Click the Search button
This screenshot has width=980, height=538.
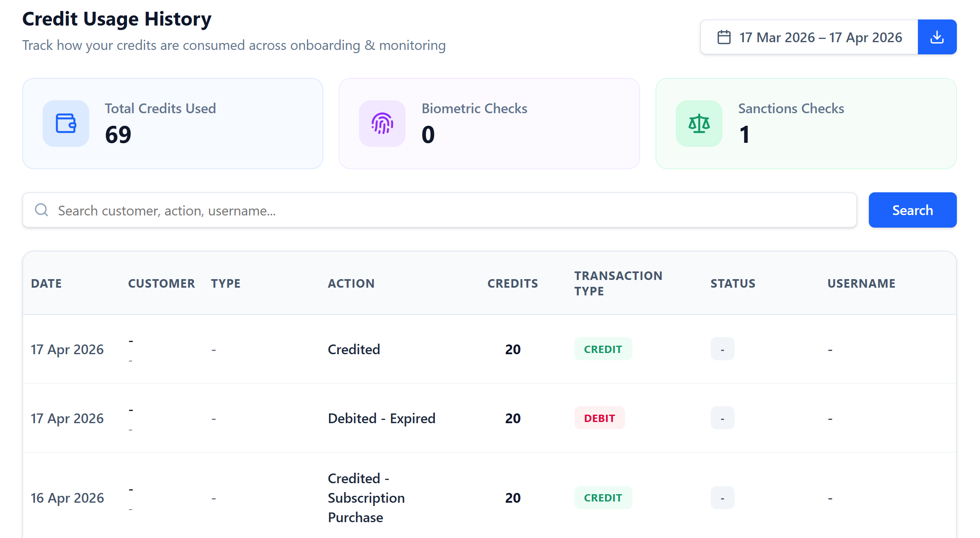click(913, 210)
